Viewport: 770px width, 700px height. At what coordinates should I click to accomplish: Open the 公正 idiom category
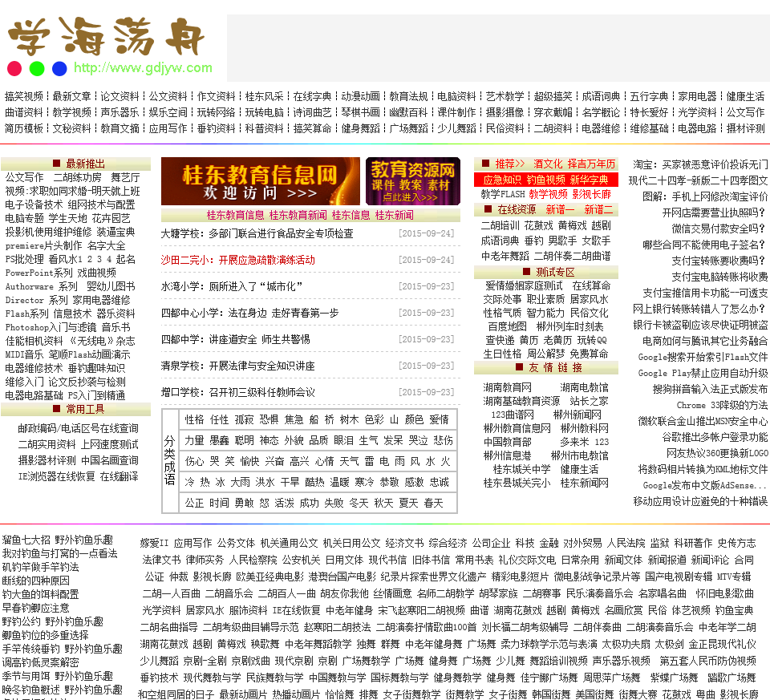[x=194, y=504]
